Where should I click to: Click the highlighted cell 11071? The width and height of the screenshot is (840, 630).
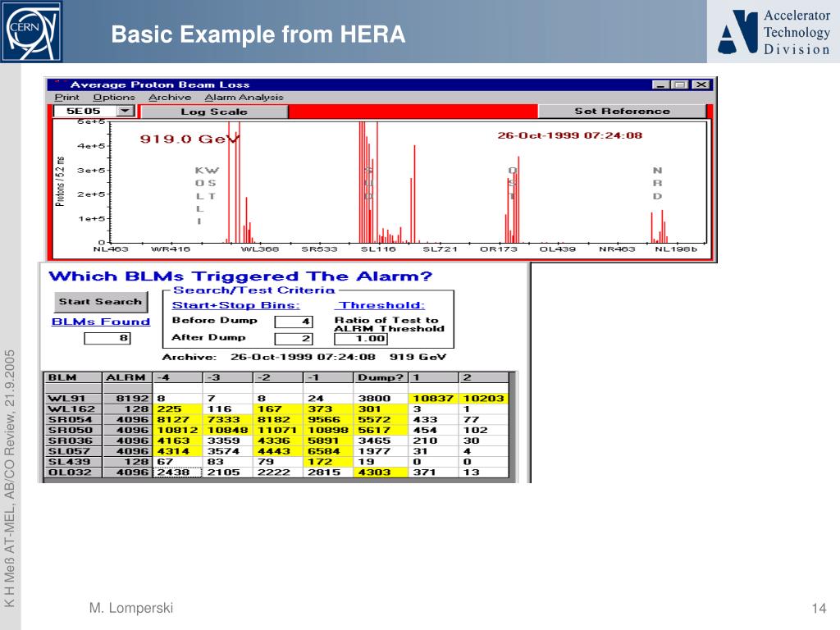(x=277, y=430)
